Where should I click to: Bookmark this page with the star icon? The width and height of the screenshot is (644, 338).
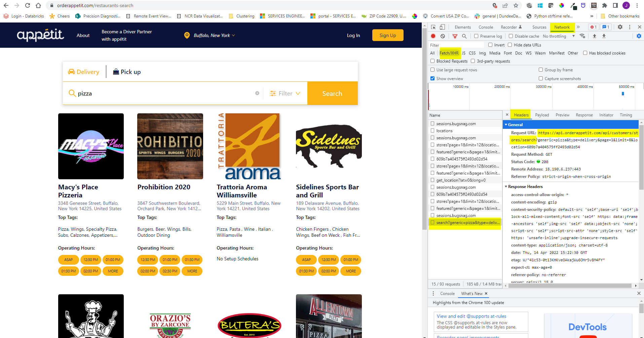tap(516, 5)
